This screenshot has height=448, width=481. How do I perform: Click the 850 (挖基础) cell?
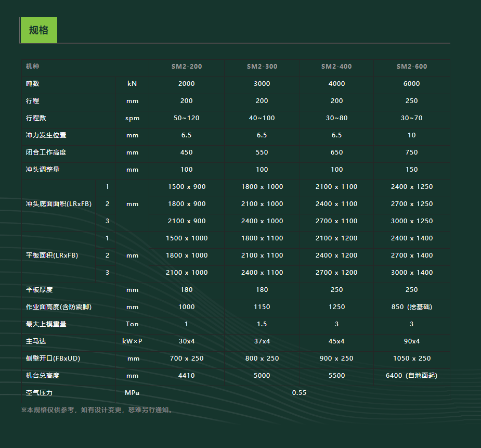pos(412,307)
